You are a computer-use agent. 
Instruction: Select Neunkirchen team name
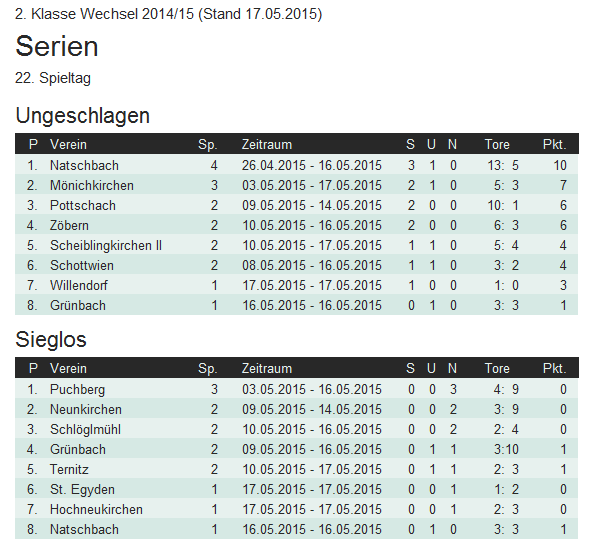(86, 410)
